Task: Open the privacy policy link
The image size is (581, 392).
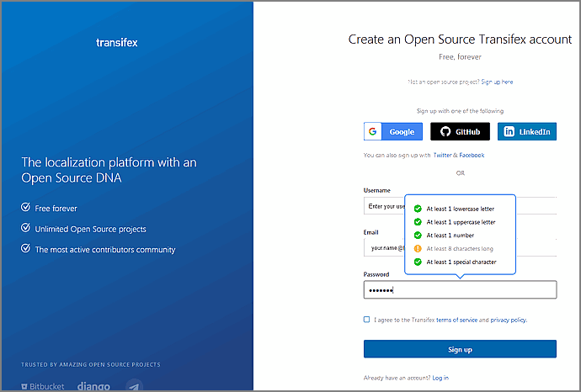Action: 509,320
